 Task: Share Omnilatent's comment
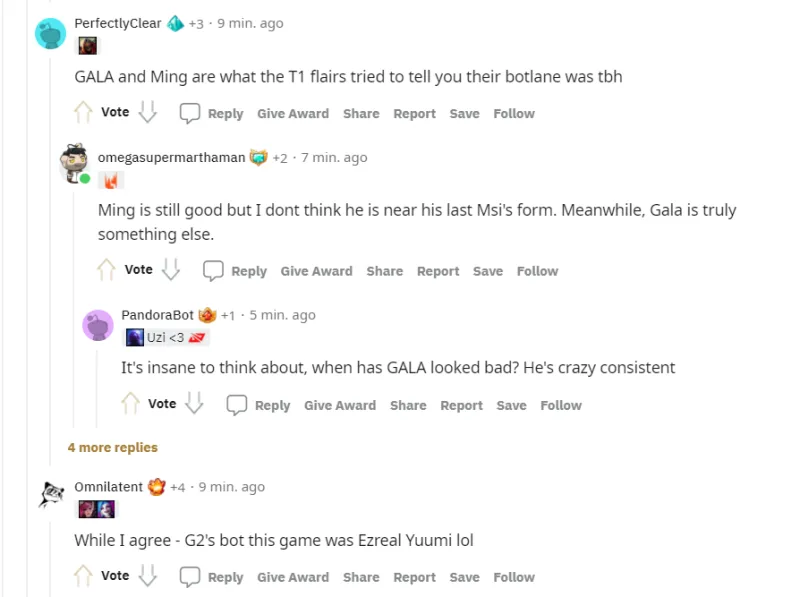coord(361,577)
